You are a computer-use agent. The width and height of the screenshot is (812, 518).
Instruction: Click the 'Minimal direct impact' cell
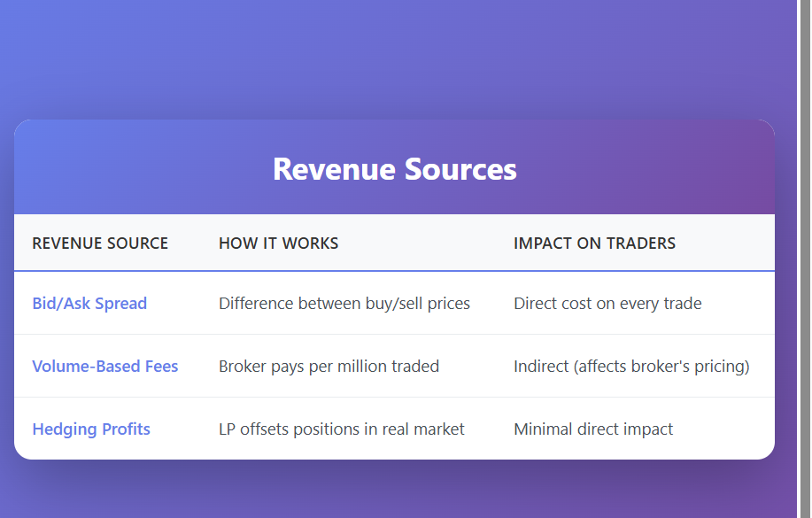pos(593,429)
